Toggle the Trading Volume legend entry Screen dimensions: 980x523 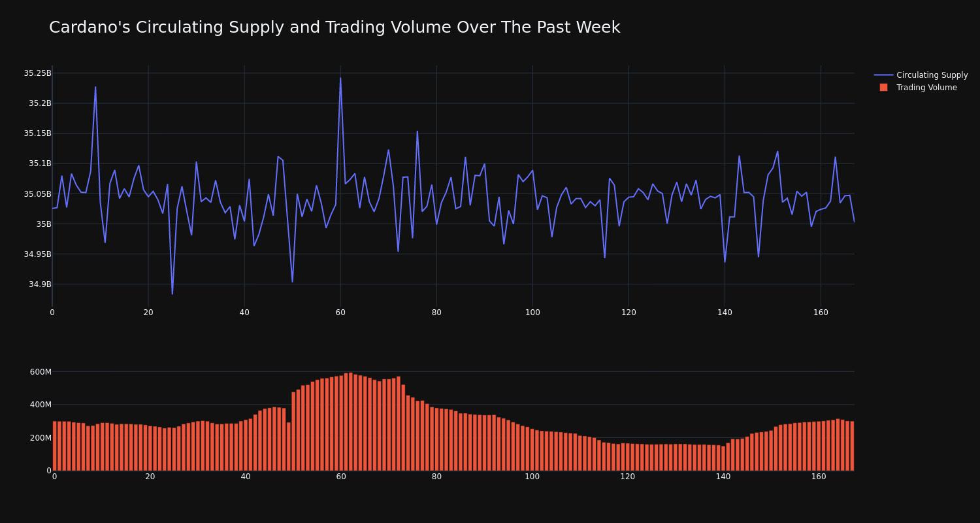click(x=921, y=88)
